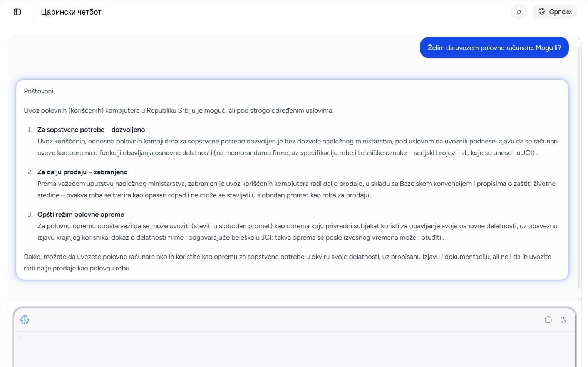The width and height of the screenshot is (588, 367).
Task: Click the Царински четбот title
Action: point(71,12)
